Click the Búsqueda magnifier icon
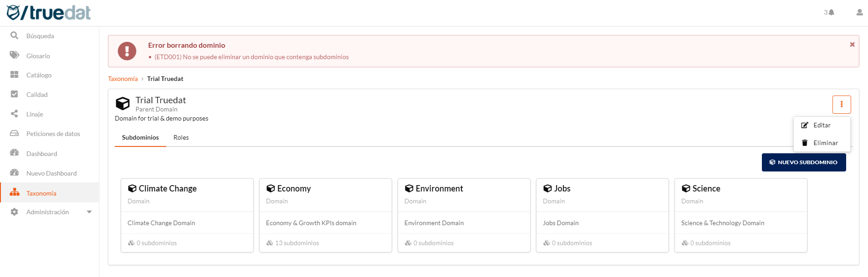The height and width of the screenshot is (277, 868). click(15, 35)
